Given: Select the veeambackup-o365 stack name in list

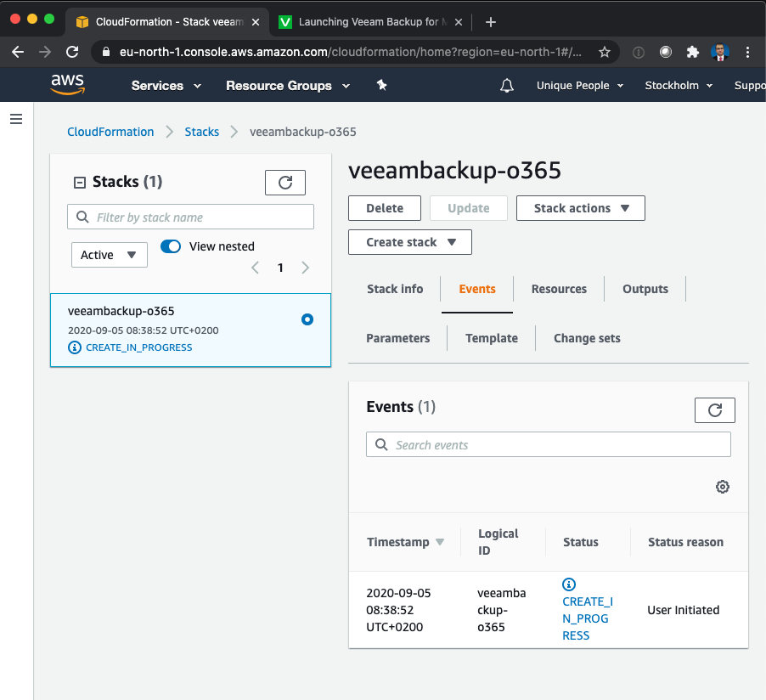Looking at the screenshot, I should 121,312.
